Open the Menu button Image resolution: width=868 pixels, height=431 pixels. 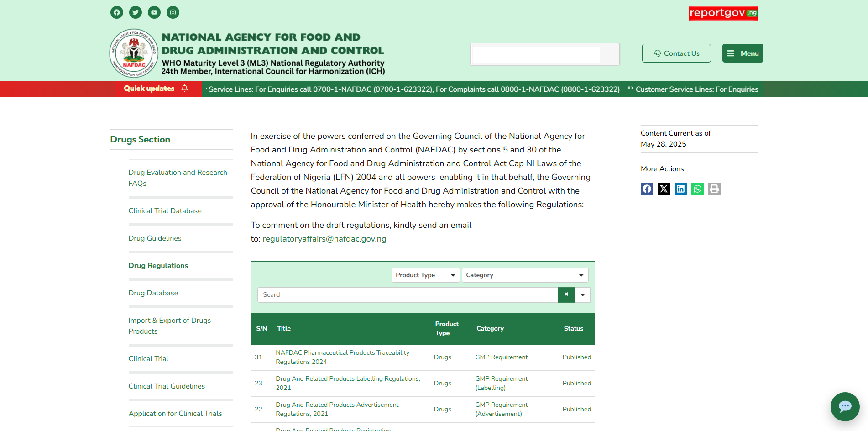click(743, 53)
